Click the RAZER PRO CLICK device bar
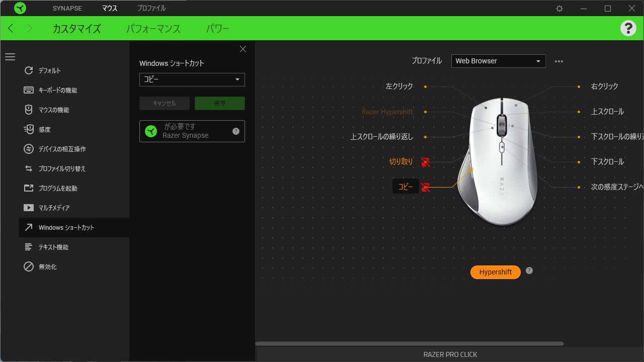The width and height of the screenshot is (644, 362). click(x=450, y=354)
